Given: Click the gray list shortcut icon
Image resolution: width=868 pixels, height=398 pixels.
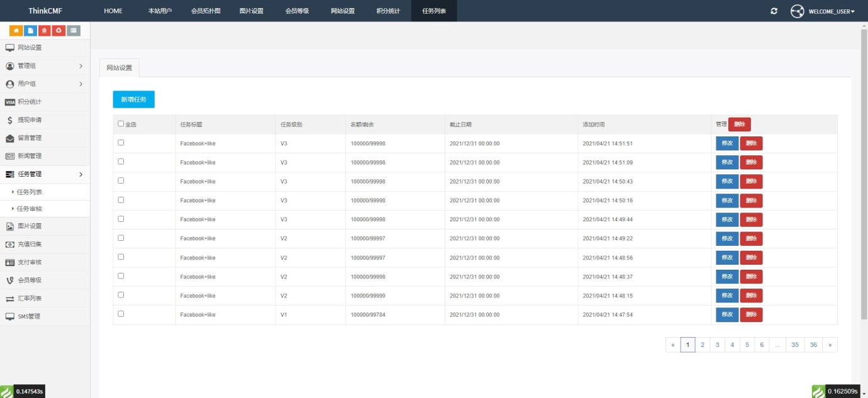Looking at the screenshot, I should [73, 30].
